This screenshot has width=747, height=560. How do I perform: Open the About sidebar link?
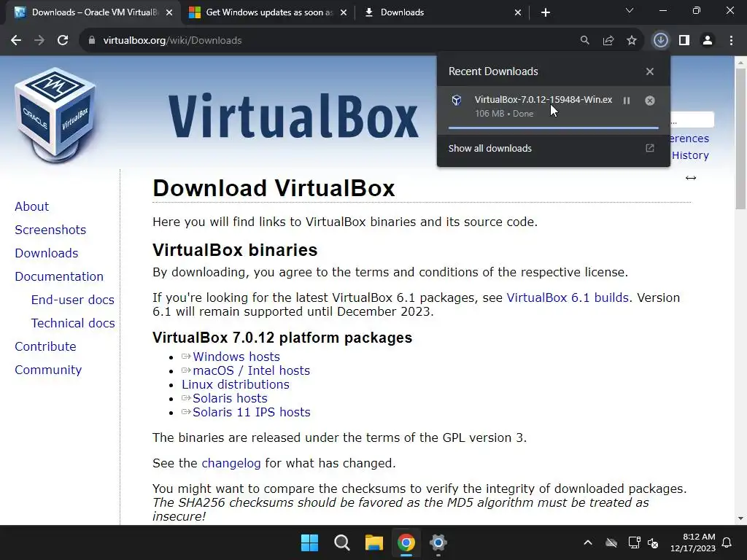coord(32,206)
